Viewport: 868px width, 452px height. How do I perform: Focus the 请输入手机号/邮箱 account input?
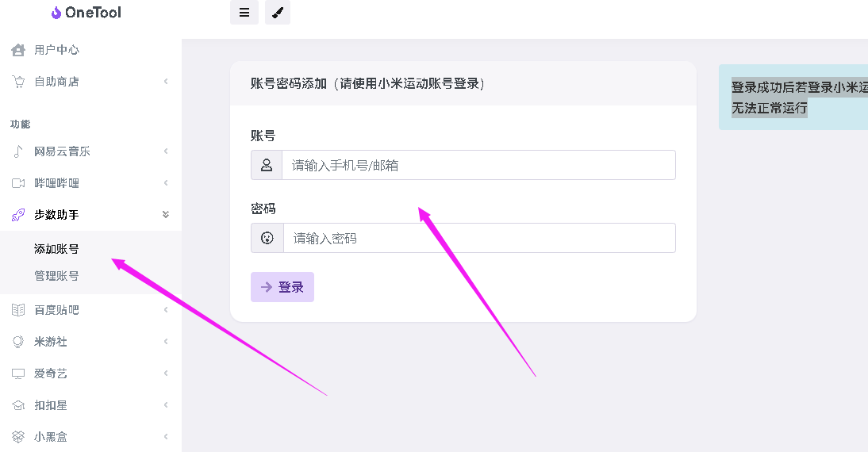[x=479, y=165]
